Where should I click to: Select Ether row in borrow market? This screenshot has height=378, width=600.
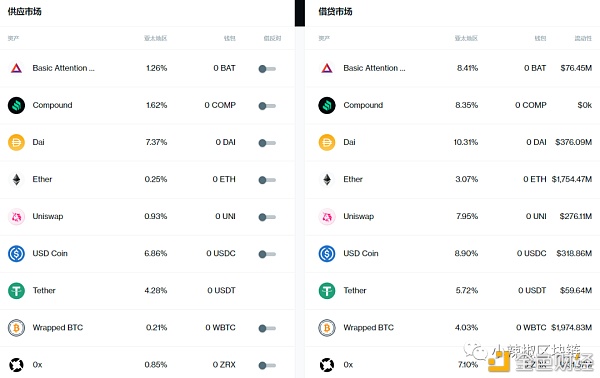coord(452,179)
